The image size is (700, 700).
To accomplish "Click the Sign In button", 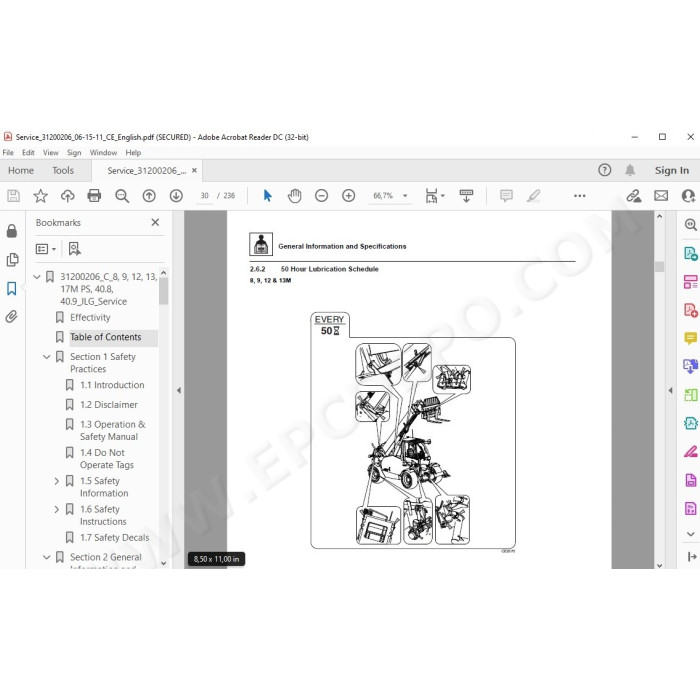I will click(x=671, y=171).
